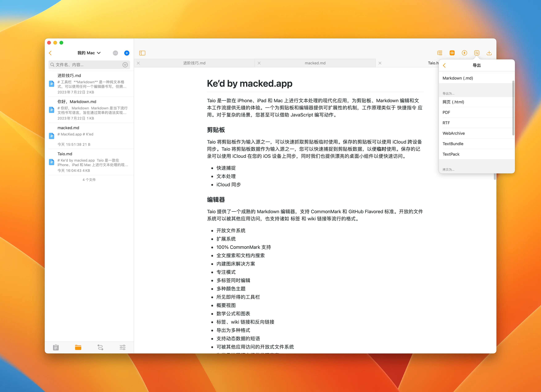541x392 pixels.
Task: Expand the 我的 Mac location dropdown
Action: pos(89,53)
